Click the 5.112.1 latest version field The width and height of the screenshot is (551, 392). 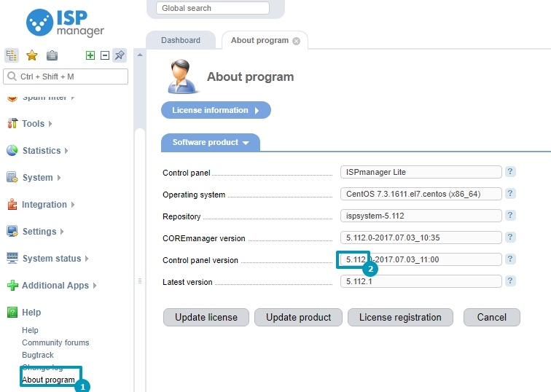point(421,281)
